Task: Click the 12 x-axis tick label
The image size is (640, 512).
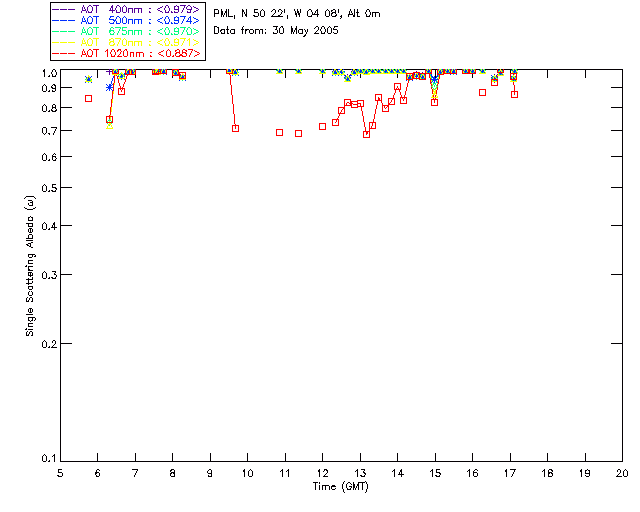Action: (x=322, y=473)
